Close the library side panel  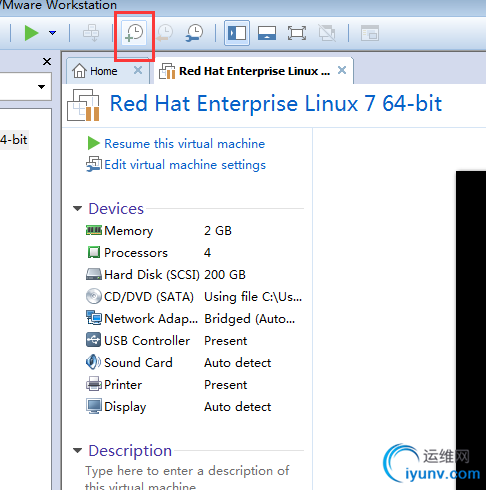coord(47,61)
